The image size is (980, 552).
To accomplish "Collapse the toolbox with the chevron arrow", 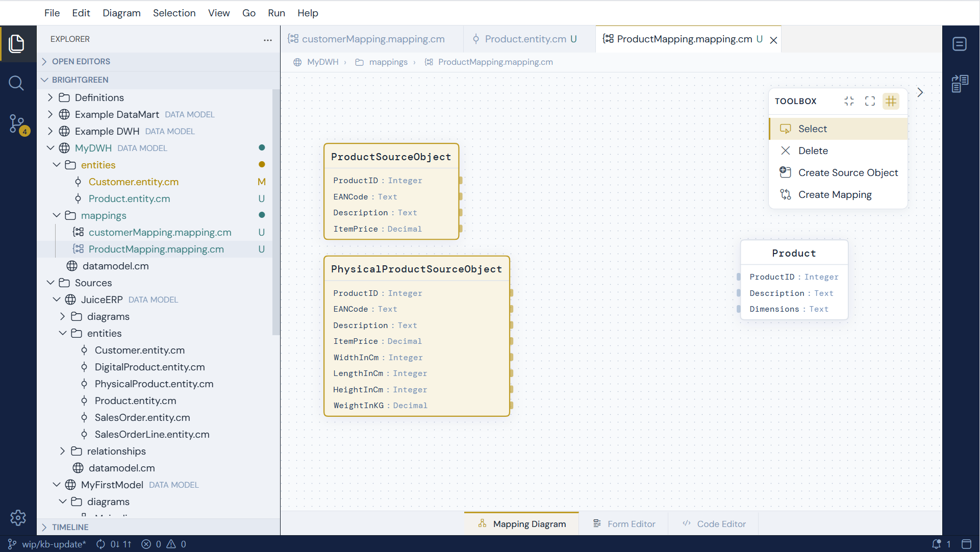I will coord(920,92).
